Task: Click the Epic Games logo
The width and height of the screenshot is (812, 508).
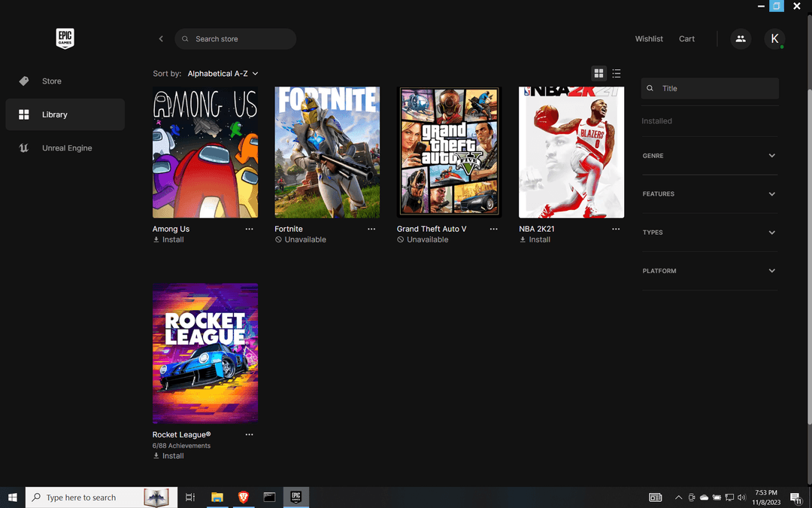Action: 65,39
